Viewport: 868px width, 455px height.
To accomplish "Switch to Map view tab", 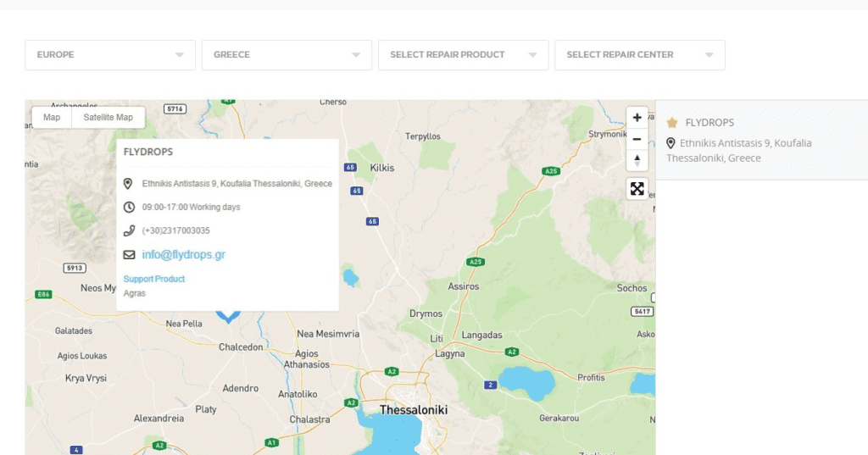I will click(52, 117).
